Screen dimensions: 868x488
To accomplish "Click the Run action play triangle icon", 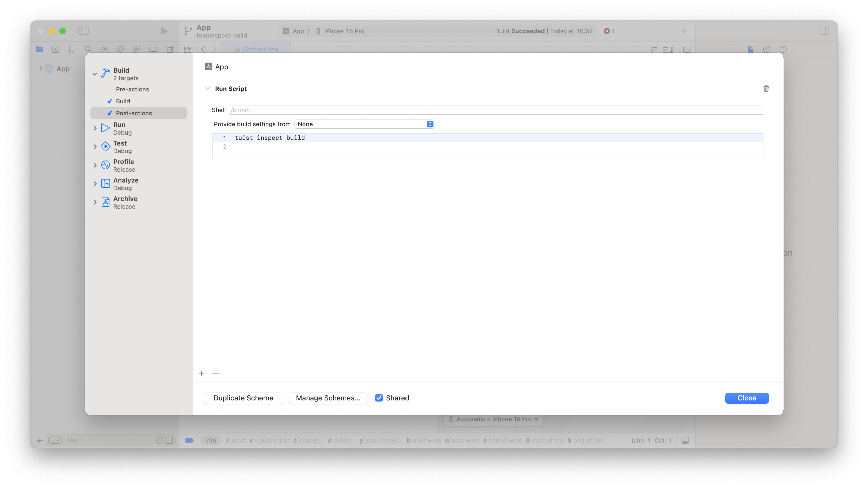I will click(105, 128).
